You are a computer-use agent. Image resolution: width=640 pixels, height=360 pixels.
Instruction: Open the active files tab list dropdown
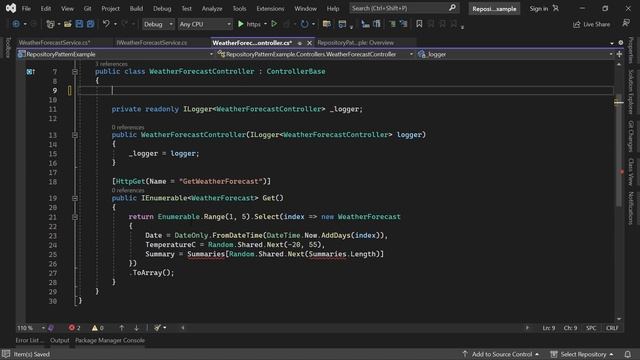[612, 43]
